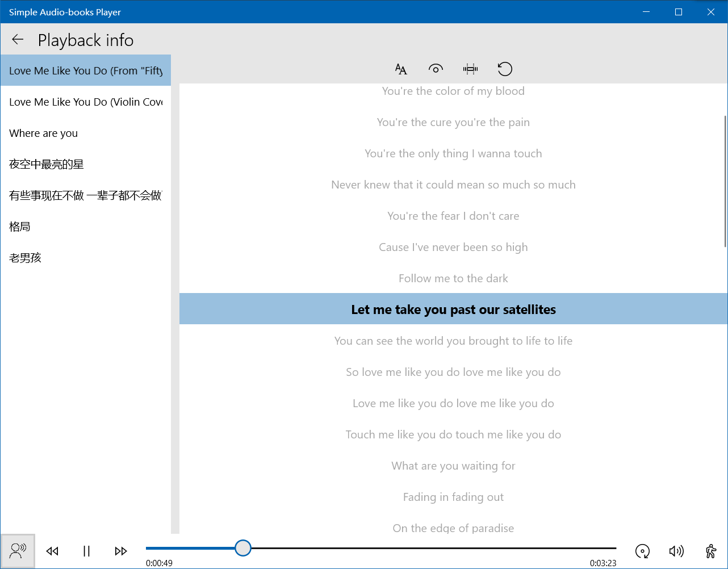Click lyric "On the edge of paradise"
This screenshot has height=569, width=728.
click(453, 528)
